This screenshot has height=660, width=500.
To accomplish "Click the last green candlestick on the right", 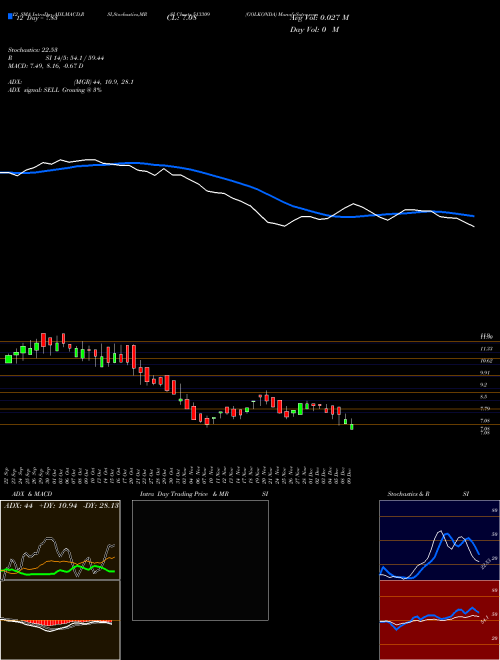I will point(351,426).
